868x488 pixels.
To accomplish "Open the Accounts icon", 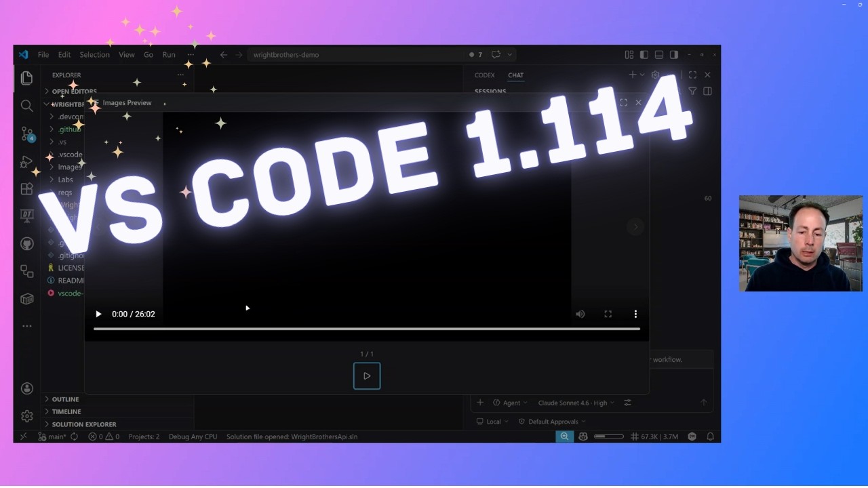I will click(x=26, y=388).
